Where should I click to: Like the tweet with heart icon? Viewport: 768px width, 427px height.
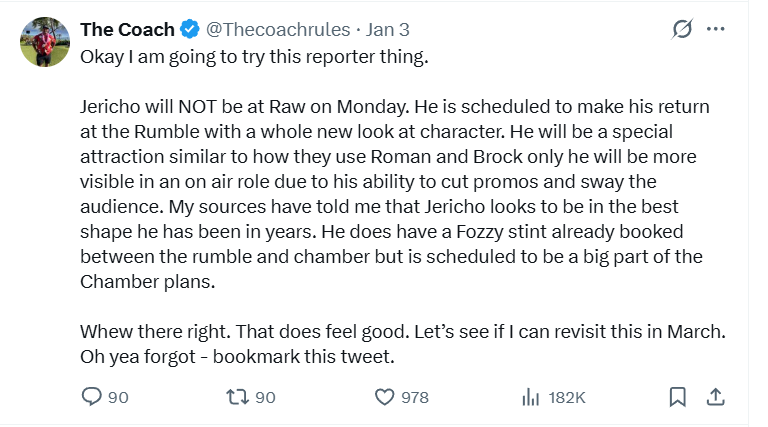(384, 397)
